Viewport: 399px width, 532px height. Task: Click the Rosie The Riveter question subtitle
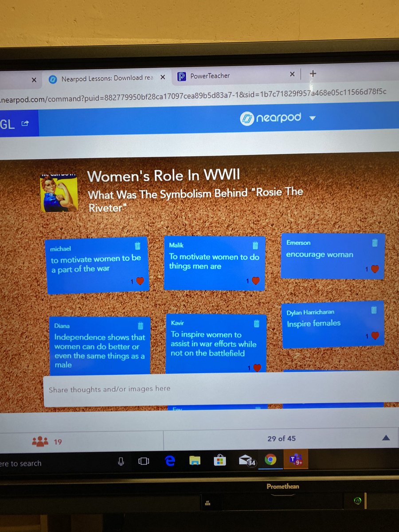click(195, 199)
